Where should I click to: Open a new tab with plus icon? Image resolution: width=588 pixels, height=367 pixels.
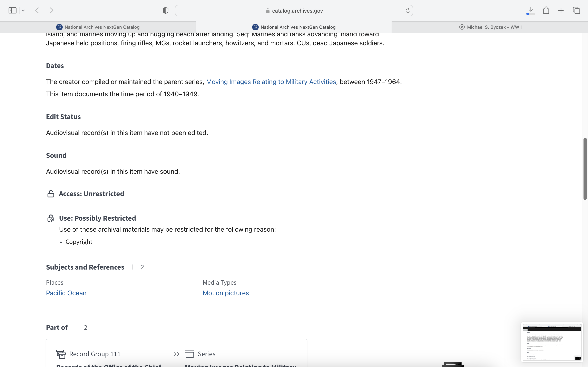click(x=561, y=10)
